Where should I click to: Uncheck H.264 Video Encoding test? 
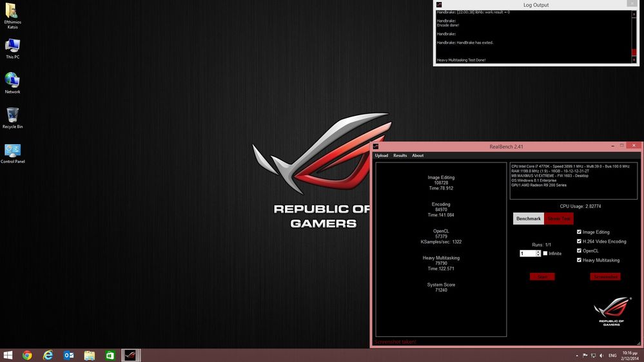pos(579,242)
